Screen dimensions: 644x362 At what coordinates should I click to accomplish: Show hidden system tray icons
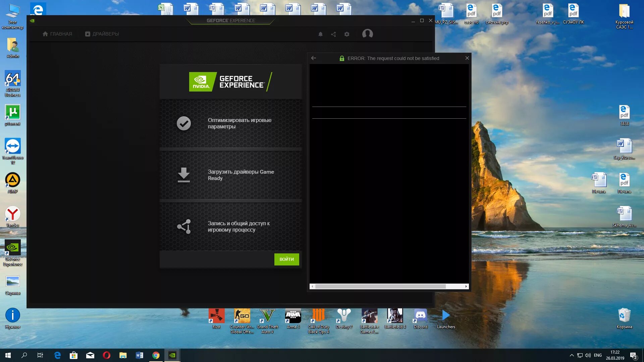tap(572, 355)
